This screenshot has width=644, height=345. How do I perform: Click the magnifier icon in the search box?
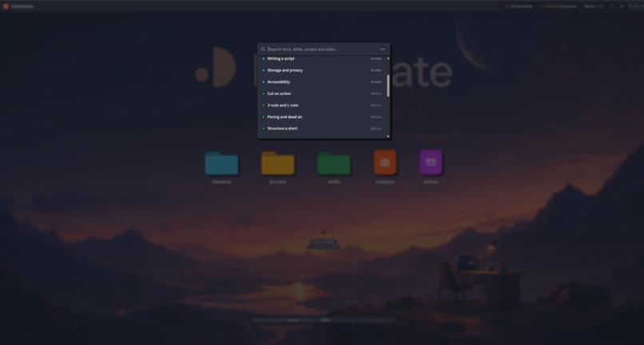263,50
